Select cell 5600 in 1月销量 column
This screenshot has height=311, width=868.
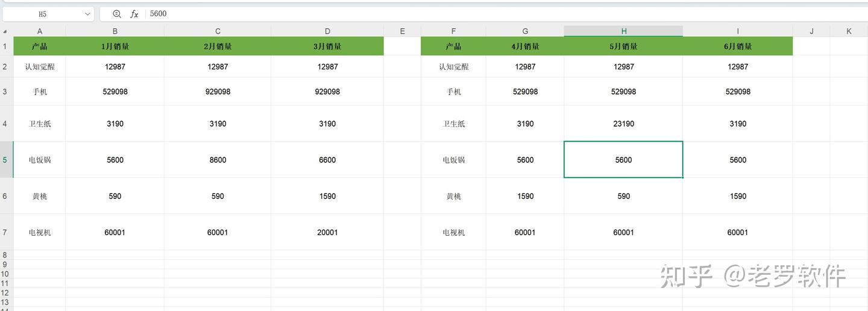115,160
